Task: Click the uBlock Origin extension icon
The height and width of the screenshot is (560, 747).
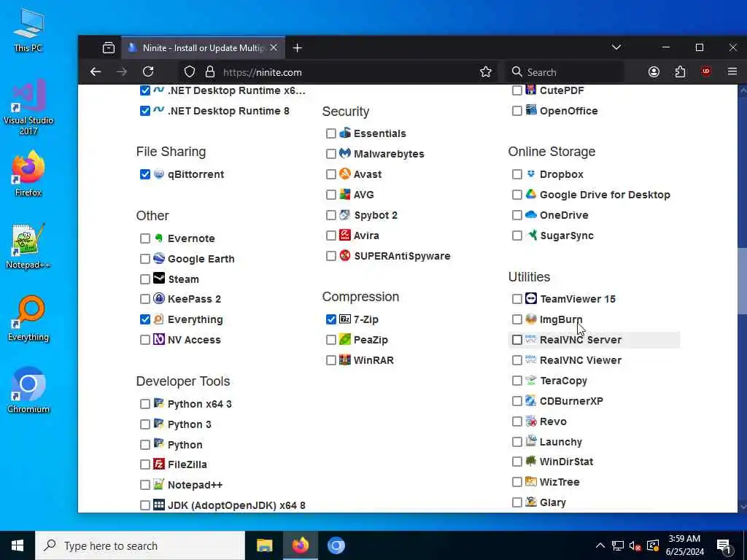Action: [x=705, y=71]
